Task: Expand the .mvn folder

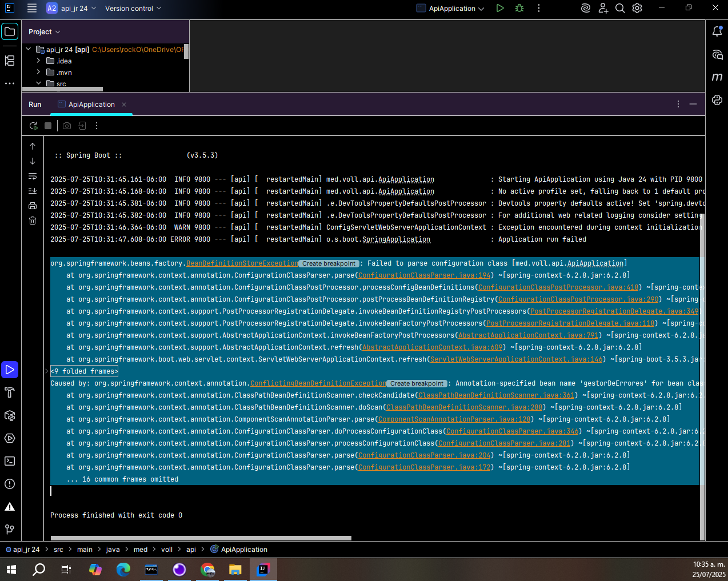Action: point(38,72)
